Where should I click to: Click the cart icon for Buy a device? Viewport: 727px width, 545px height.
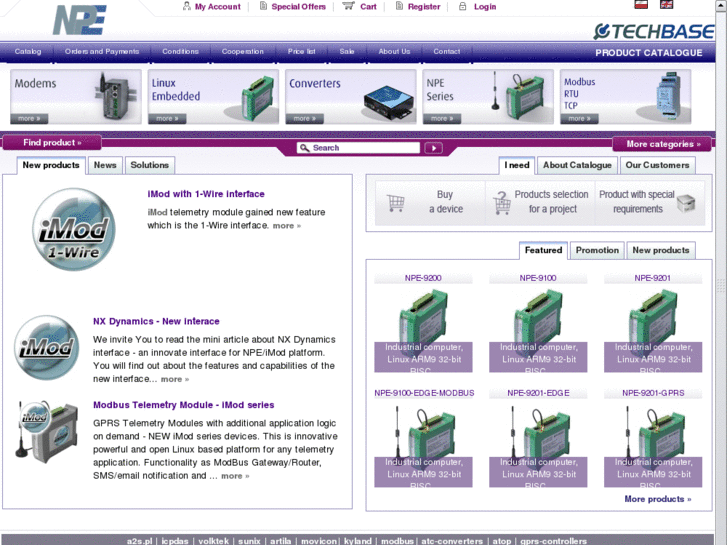pos(395,203)
